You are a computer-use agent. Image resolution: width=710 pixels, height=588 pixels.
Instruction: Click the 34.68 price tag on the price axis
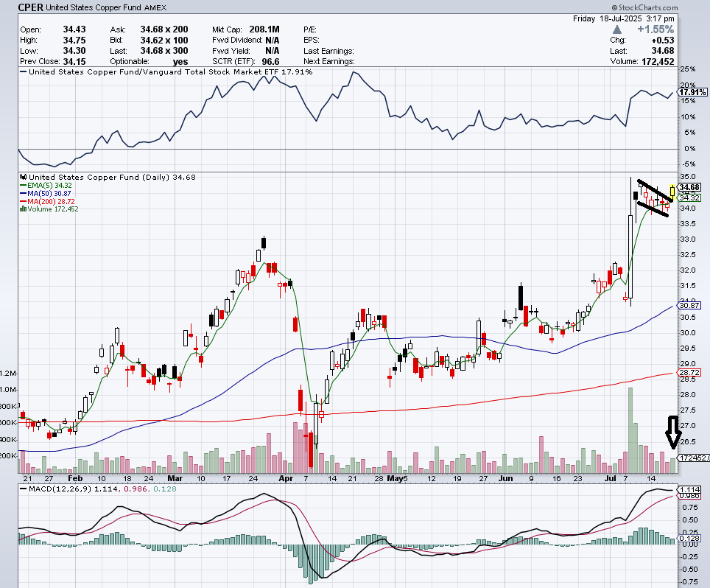689,187
